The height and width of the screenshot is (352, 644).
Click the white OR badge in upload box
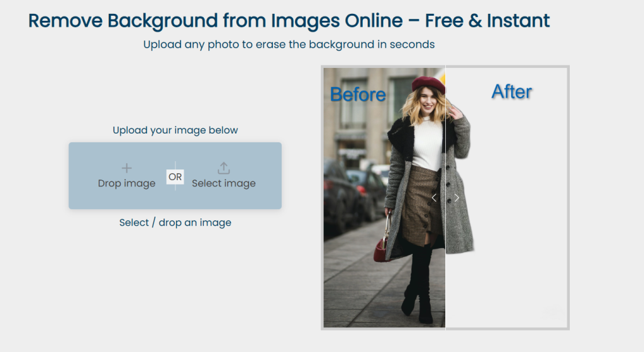point(175,177)
